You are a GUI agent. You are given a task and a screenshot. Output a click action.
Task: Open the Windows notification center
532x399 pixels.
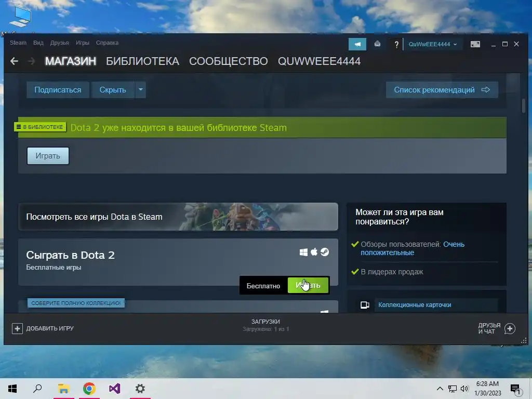[x=515, y=389]
